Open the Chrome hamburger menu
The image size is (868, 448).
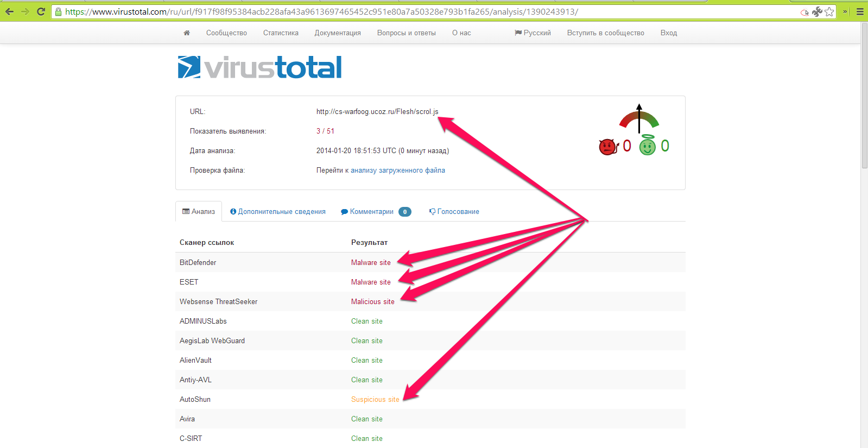click(x=860, y=12)
